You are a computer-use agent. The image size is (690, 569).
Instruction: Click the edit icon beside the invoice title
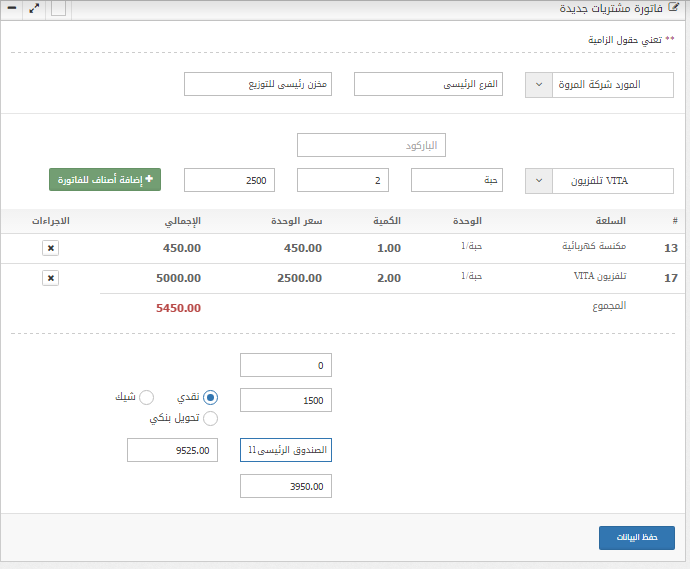pos(677,9)
